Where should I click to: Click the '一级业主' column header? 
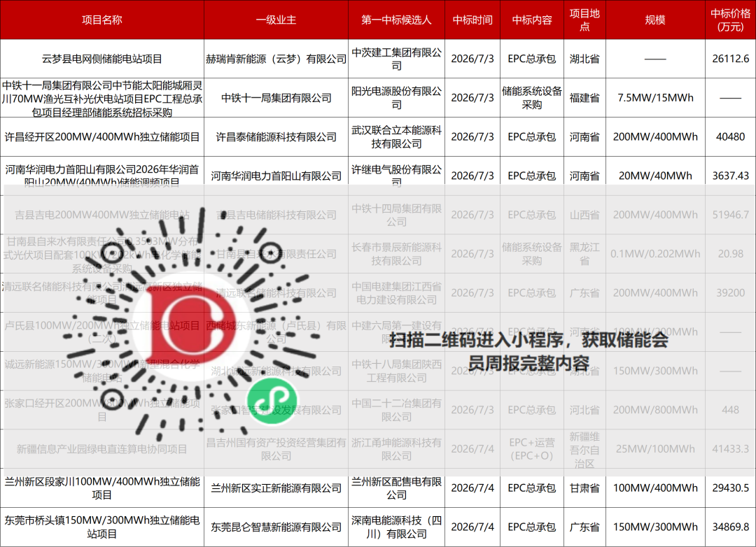coord(276,20)
